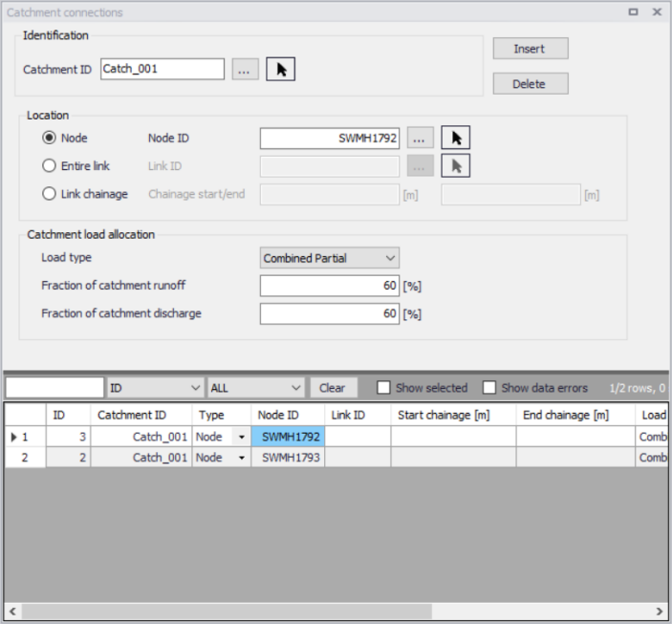Viewport: 672px width, 624px height.
Task: Select the SWMH1793 cell
Action: coord(288,458)
